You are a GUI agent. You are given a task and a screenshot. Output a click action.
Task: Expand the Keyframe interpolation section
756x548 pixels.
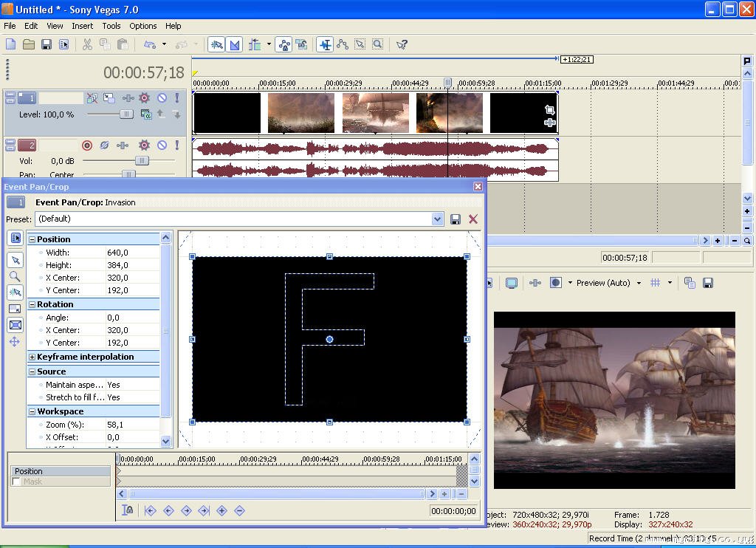[x=32, y=357]
